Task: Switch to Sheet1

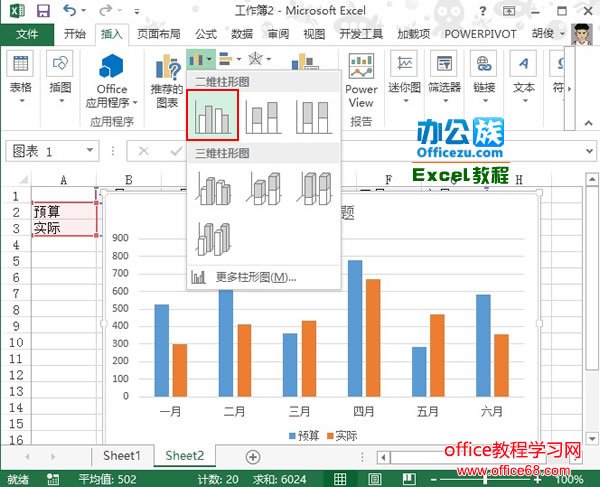Action: click(x=122, y=456)
